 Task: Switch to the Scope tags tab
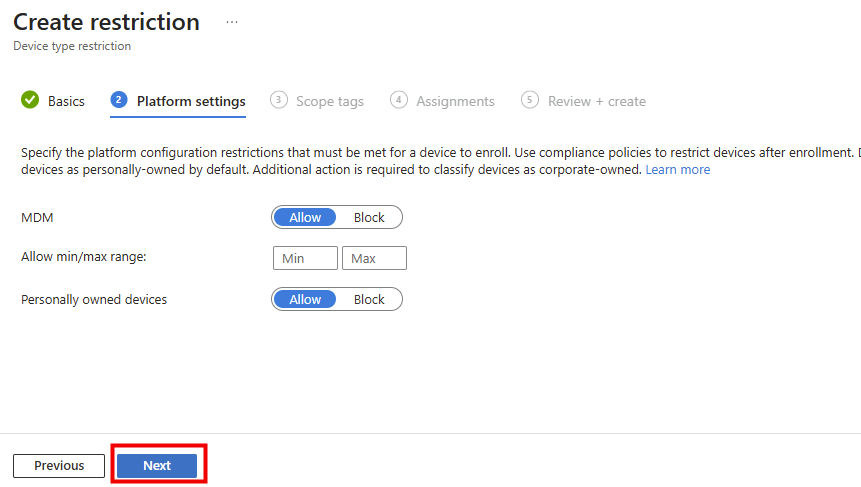[x=330, y=101]
